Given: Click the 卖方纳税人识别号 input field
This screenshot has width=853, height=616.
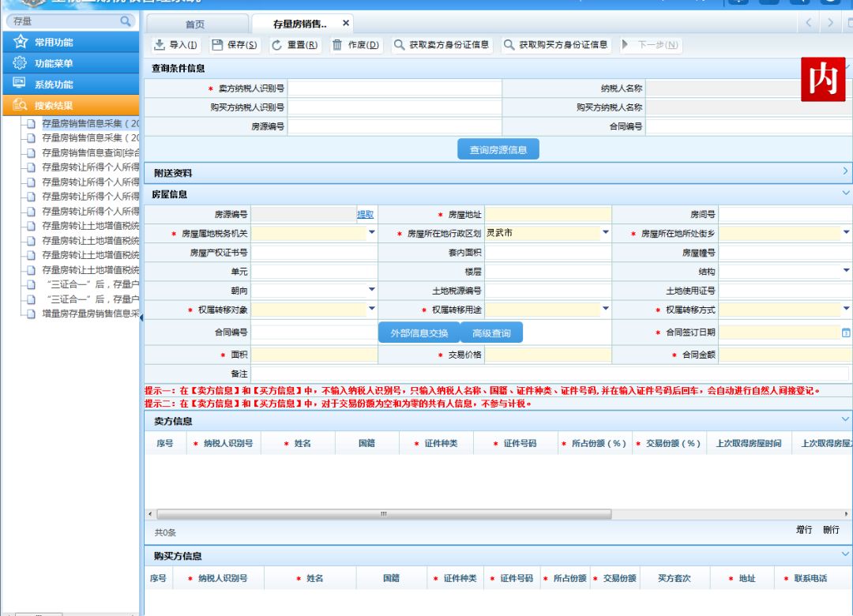Looking at the screenshot, I should pos(394,88).
